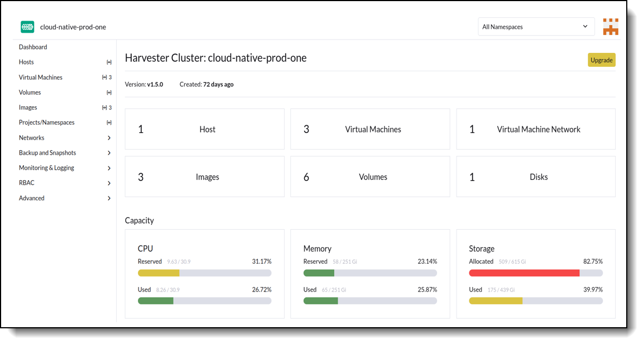Click the 26.72% CPU used value
644x345 pixels.
[x=261, y=289]
